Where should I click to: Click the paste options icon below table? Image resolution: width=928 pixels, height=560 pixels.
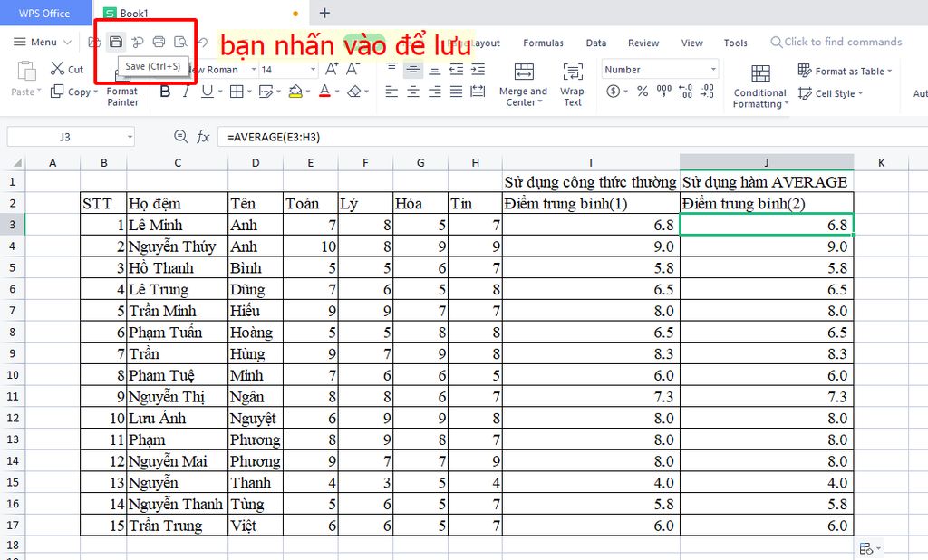pos(866,549)
